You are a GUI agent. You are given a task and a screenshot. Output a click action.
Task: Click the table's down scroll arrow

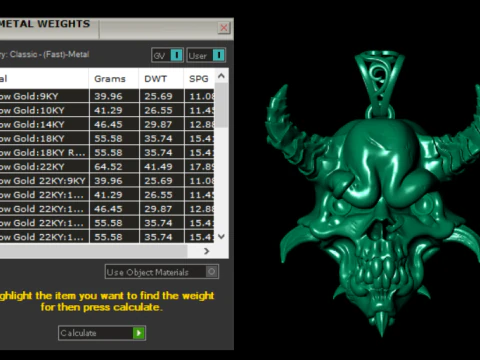(221, 237)
